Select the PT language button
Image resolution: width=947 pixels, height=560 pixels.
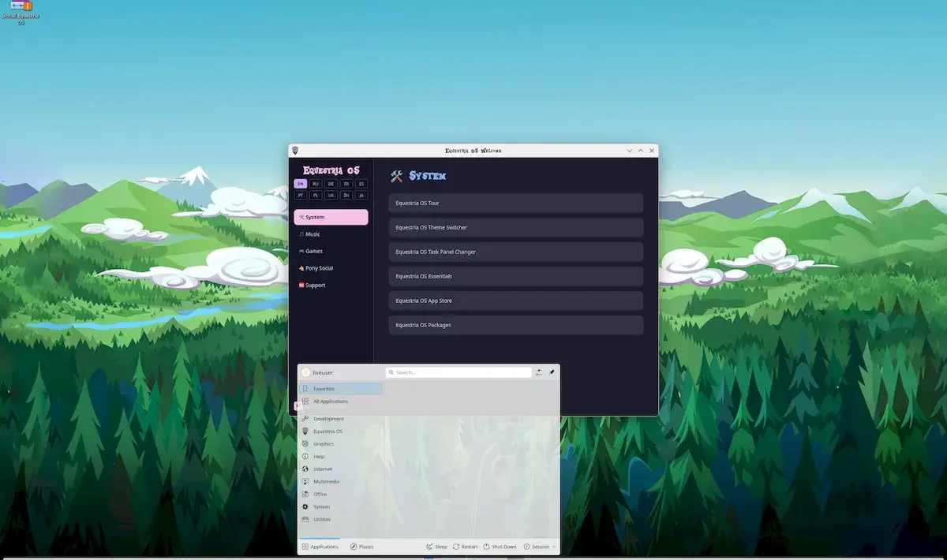point(301,195)
